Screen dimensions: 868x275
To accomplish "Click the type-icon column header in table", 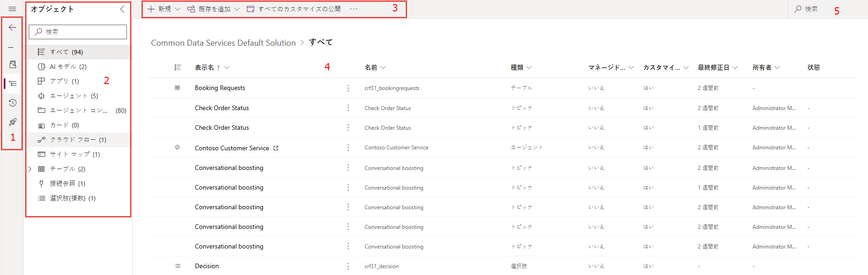I will (x=178, y=68).
